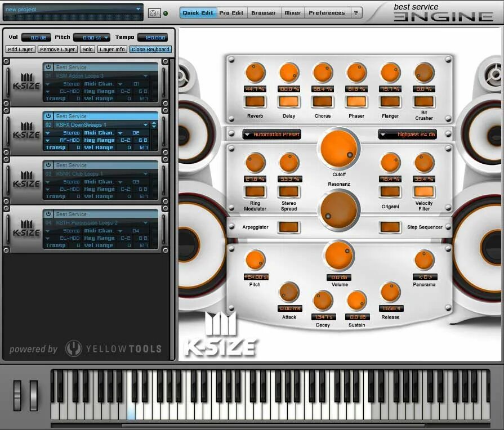Expand KSM Addon Loops 3 preset dropdown
The width and height of the screenshot is (504, 430).
(x=146, y=76)
